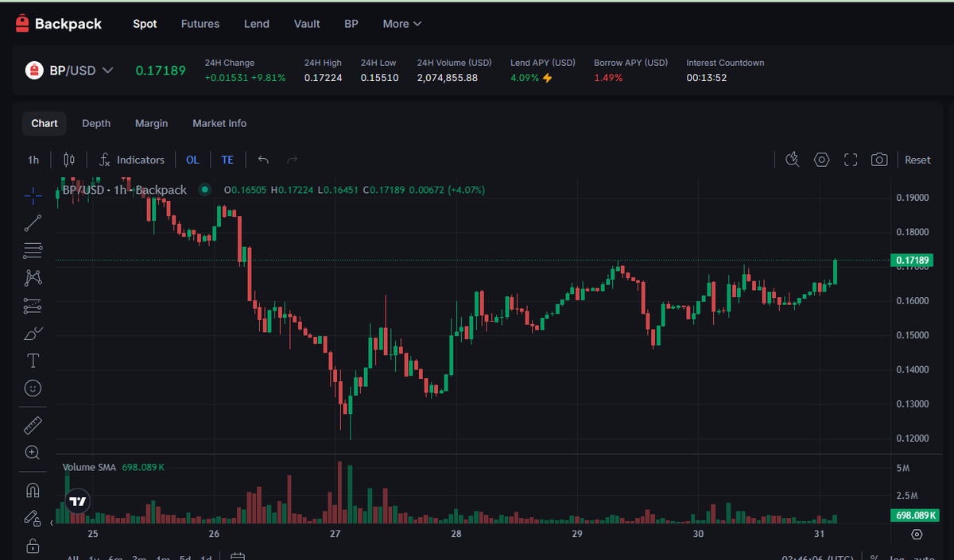Open price scale settings gear
The height and width of the screenshot is (560, 954).
[917, 534]
